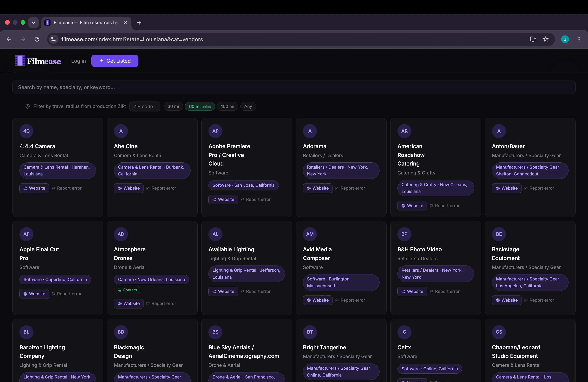Click the BT avatar for Bright Tangerine
Viewport: 588px width, 382px height.
point(310,332)
